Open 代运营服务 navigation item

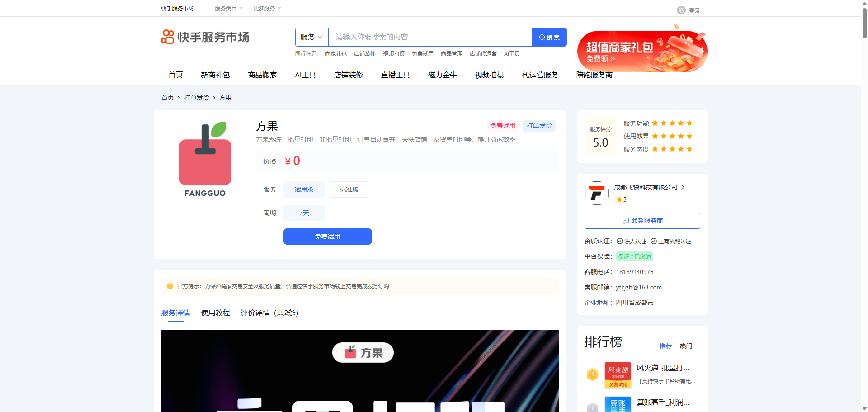click(x=540, y=75)
